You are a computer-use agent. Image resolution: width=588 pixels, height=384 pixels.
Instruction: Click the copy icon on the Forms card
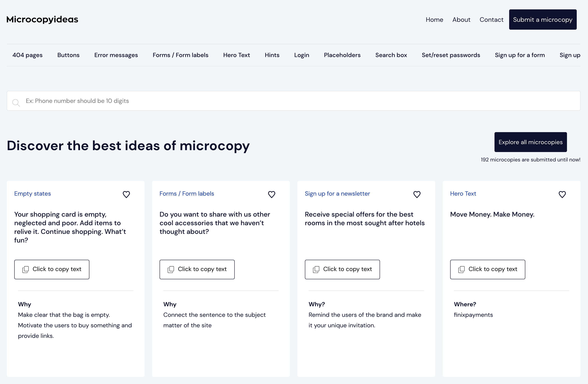(x=171, y=269)
